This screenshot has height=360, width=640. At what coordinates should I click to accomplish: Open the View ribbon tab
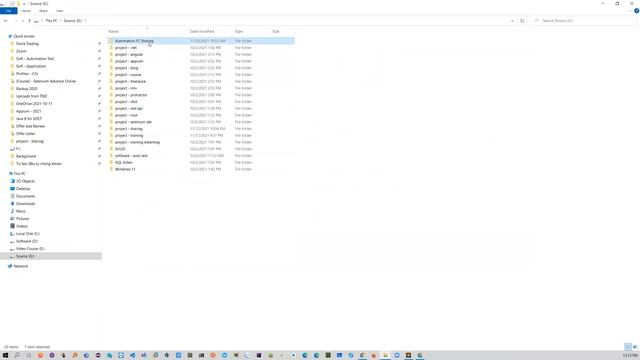point(60,11)
